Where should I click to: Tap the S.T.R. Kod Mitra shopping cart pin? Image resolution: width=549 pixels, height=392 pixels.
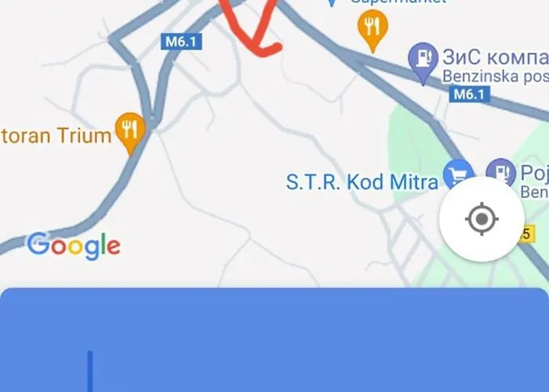click(458, 173)
